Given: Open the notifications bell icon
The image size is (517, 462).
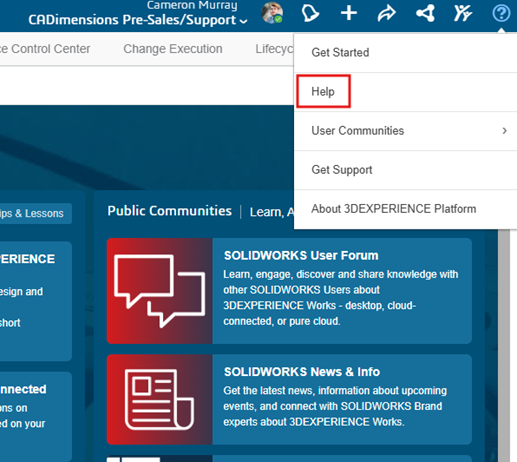Looking at the screenshot, I should (310, 13).
